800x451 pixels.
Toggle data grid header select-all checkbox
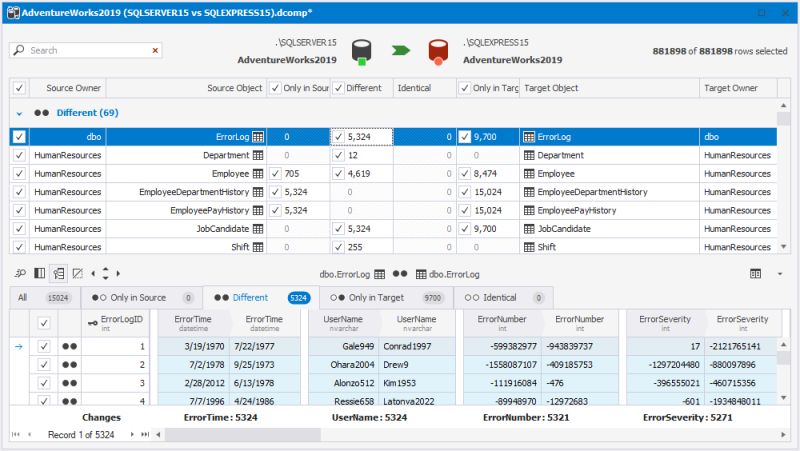point(44,322)
